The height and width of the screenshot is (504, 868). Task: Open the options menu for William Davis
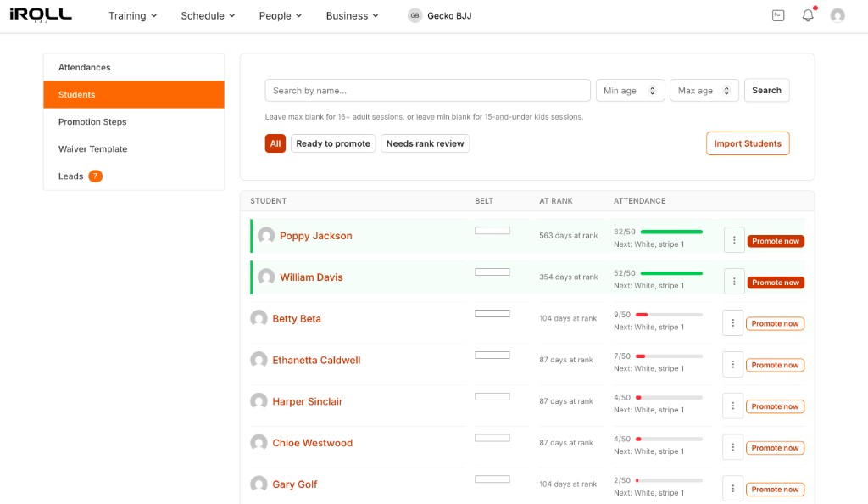(x=734, y=282)
